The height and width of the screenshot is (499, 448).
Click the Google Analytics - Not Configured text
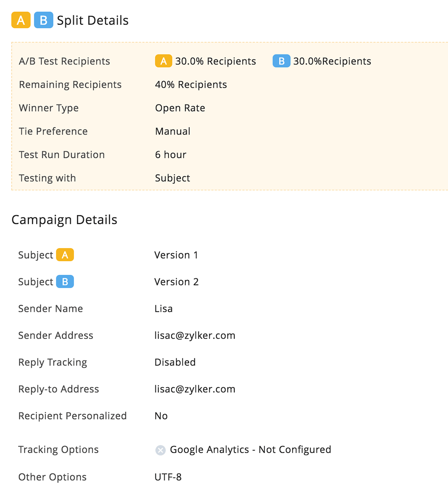pyautogui.click(x=251, y=450)
